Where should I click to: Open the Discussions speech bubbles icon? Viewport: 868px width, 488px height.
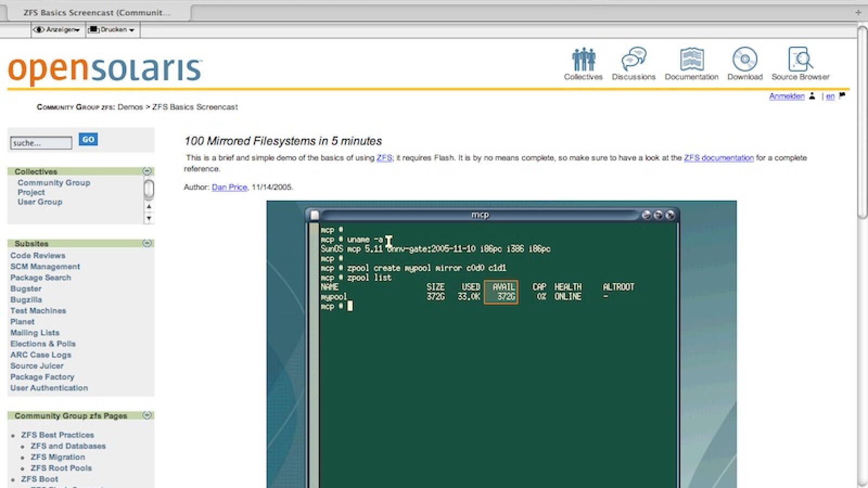coord(634,60)
